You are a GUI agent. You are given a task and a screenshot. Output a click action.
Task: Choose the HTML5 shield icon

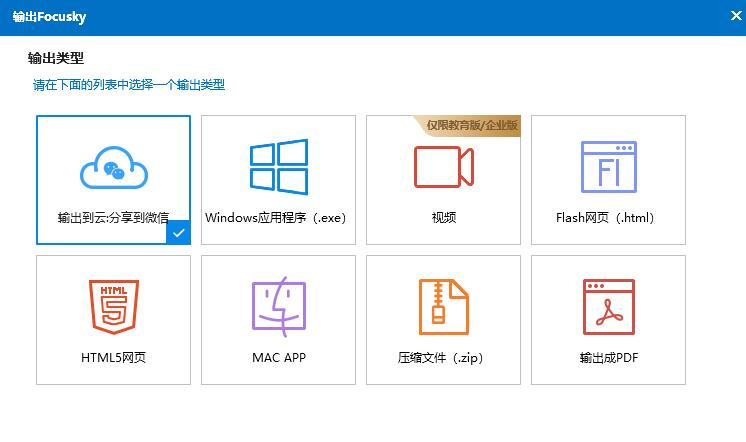(114, 307)
